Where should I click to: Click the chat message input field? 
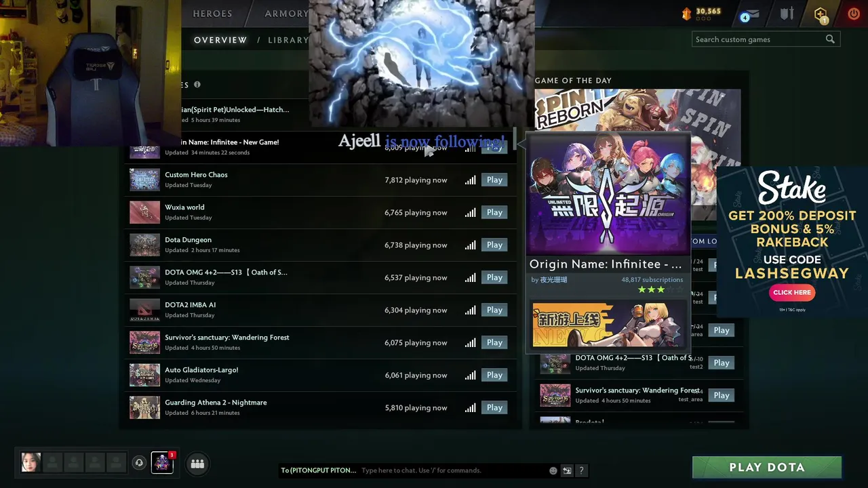pyautogui.click(x=453, y=470)
